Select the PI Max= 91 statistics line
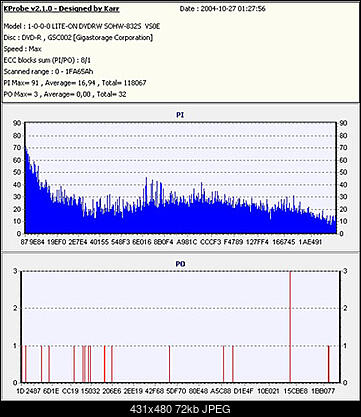Screen dimensions: 361x417 click(x=75, y=83)
